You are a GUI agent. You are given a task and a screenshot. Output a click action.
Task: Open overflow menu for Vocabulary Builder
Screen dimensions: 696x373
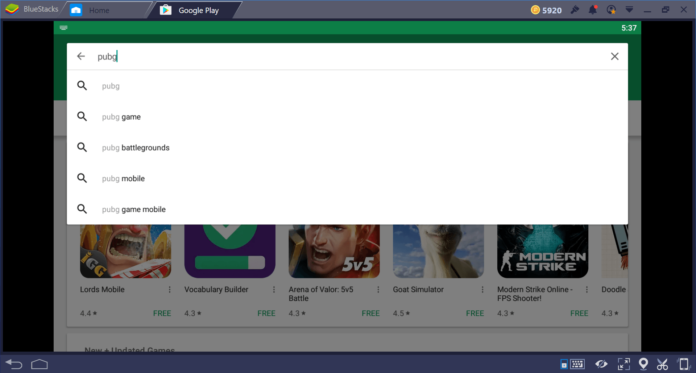tap(274, 290)
